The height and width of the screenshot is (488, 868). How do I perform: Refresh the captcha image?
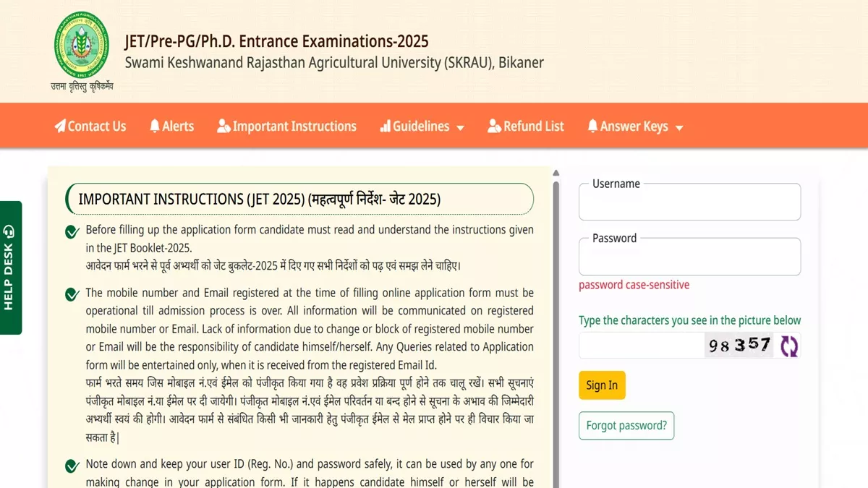pyautogui.click(x=788, y=346)
